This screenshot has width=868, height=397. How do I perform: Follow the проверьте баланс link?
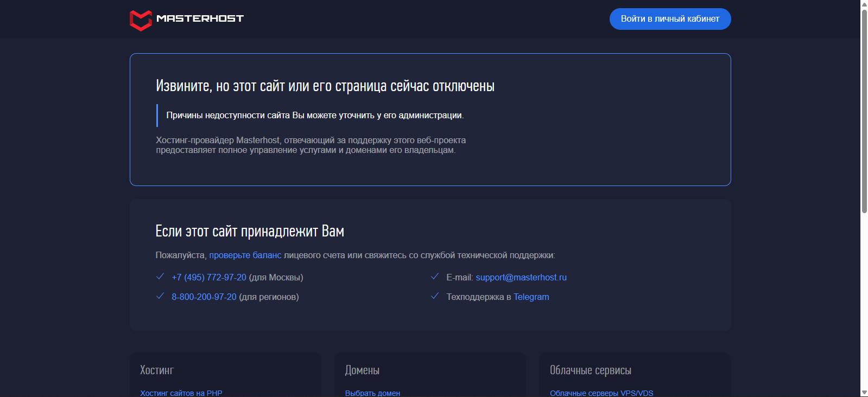[245, 255]
